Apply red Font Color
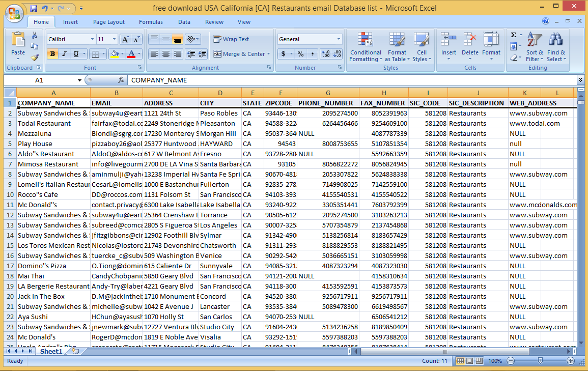 (131, 54)
